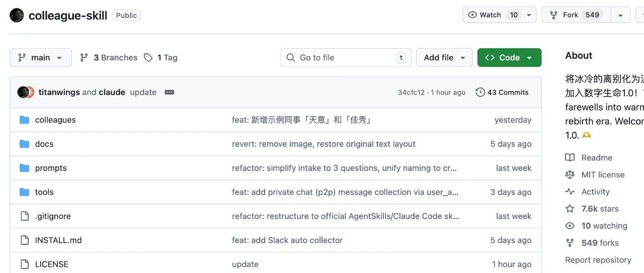The height and width of the screenshot is (273, 644).
Task: Click the folder icon beside docs
Action: [24, 144]
